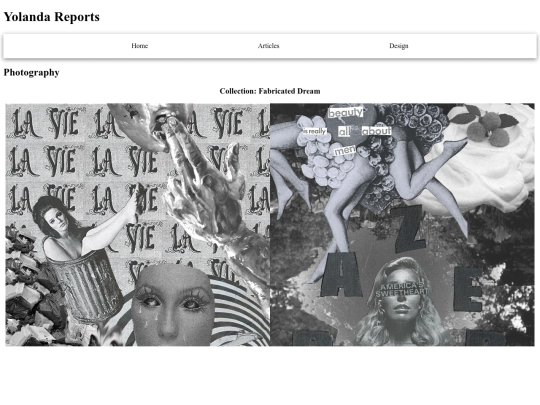
Task: Click the striped spiral pattern
Action: 238,312
